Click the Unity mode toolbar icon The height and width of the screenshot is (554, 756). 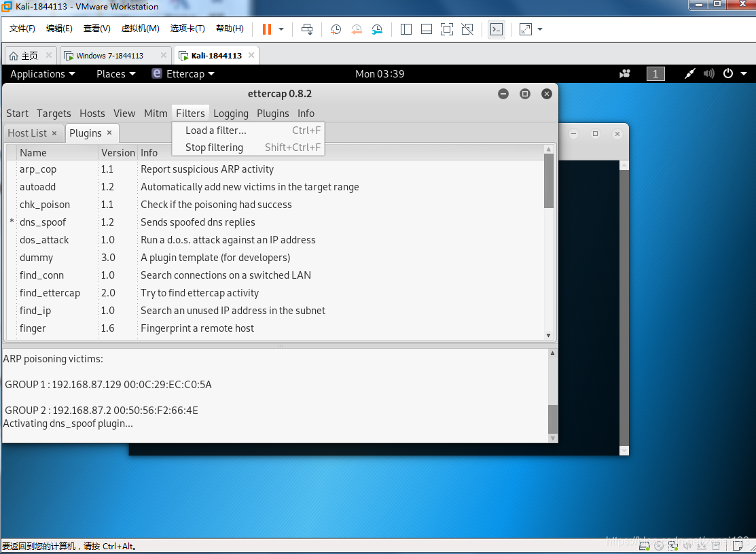click(x=467, y=29)
